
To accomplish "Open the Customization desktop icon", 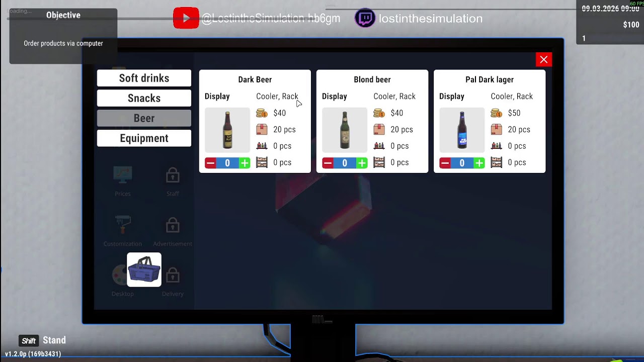I will coord(123,225).
